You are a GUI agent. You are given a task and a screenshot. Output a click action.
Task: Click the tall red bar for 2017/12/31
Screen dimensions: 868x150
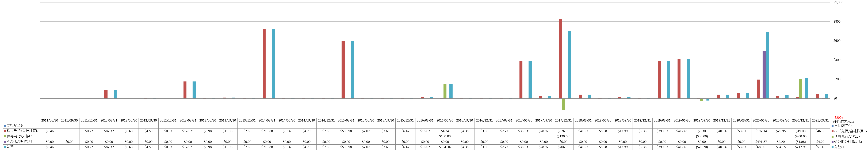point(561,59)
